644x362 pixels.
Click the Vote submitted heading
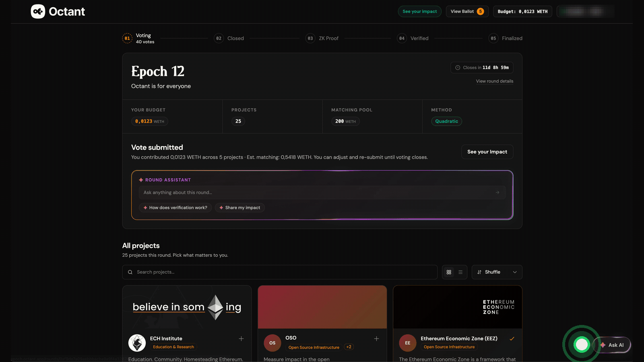pos(157,147)
